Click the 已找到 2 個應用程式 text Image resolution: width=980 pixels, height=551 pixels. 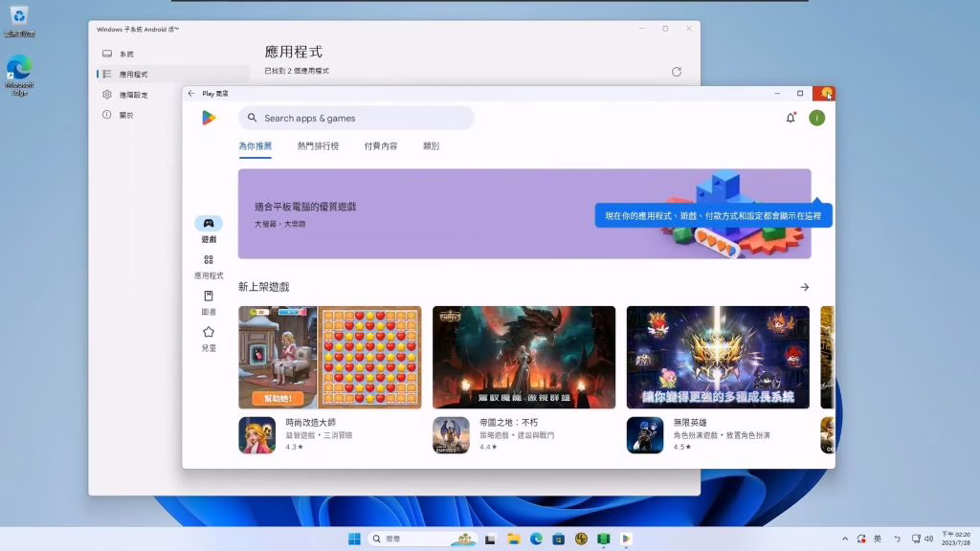[297, 71]
